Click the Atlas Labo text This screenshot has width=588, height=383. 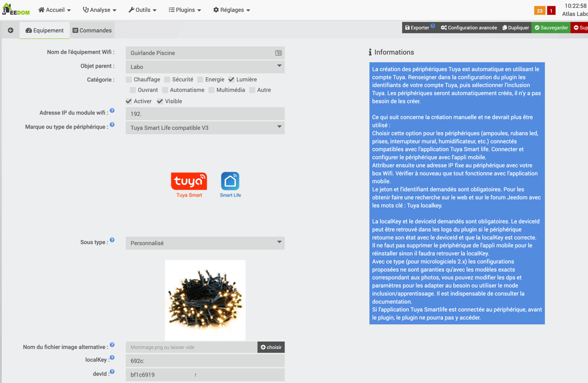point(575,14)
